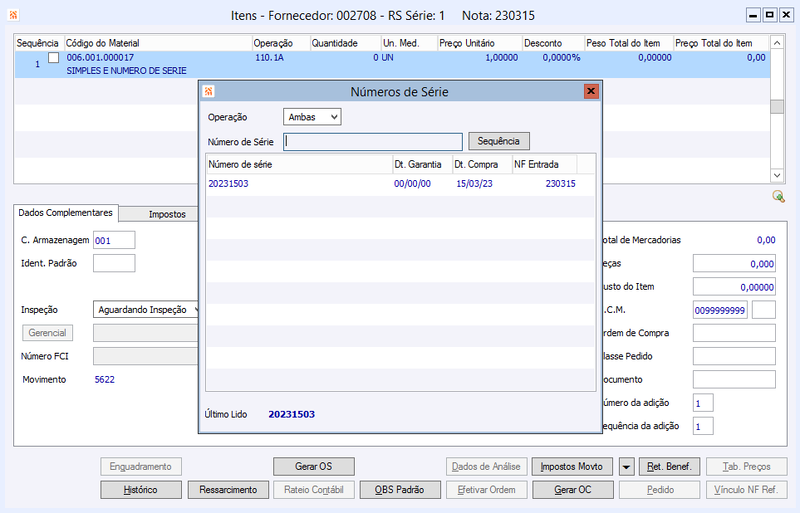This screenshot has width=800, height=513.
Task: Click the Sequência button
Action: (498, 141)
